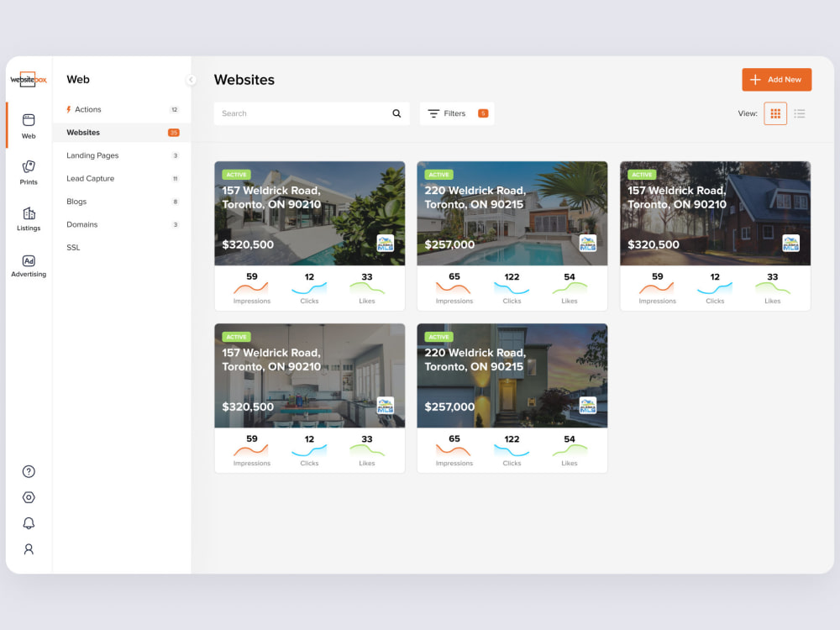
Task: Open the help question mark icon
Action: pyautogui.click(x=29, y=471)
